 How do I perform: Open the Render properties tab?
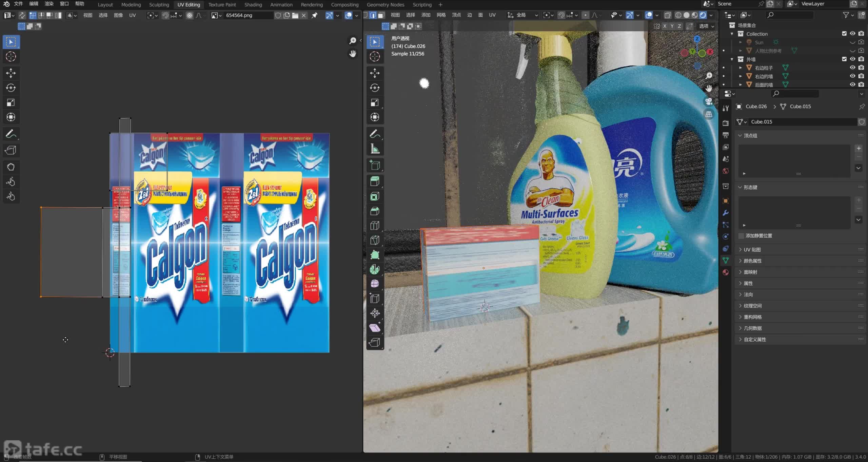click(726, 123)
